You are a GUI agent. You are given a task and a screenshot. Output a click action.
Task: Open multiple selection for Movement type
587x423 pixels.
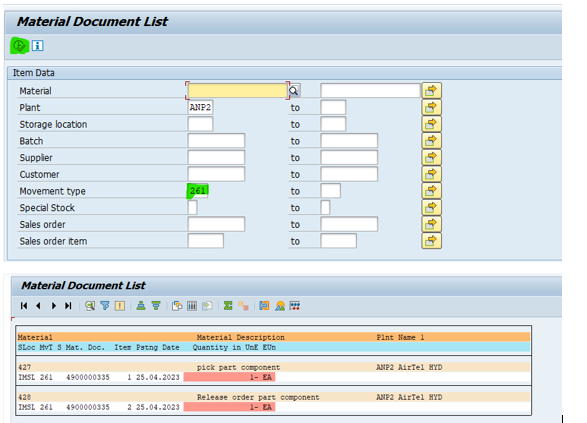(x=431, y=191)
